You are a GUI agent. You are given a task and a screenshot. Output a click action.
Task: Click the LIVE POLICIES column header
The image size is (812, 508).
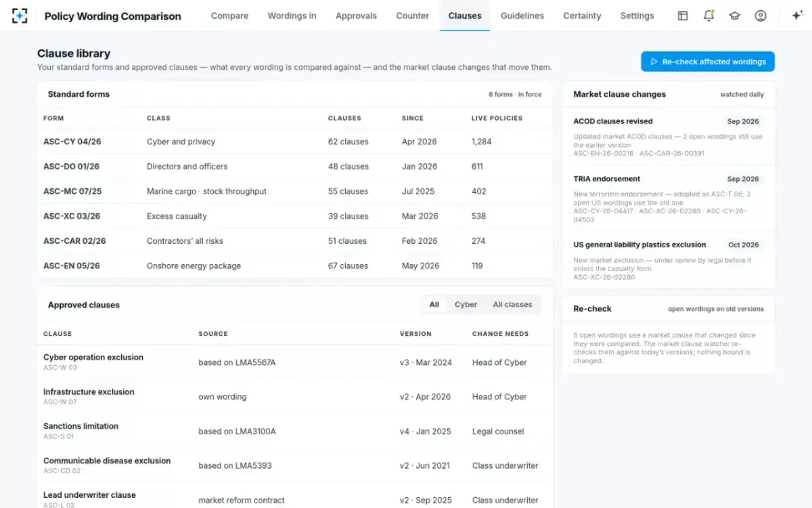(x=497, y=118)
